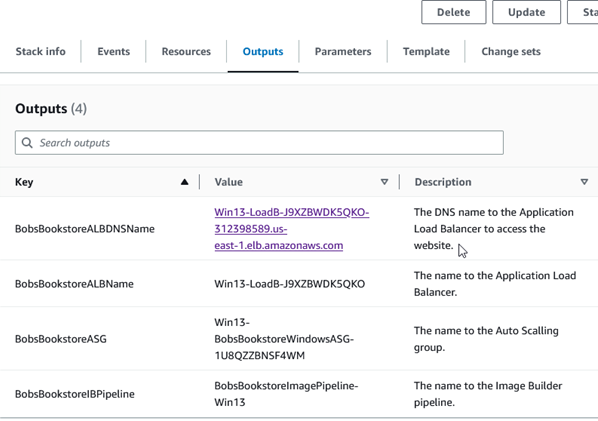Image resolution: width=598 pixels, height=421 pixels.
Task: Focus the Search outputs field
Action: 259,143
